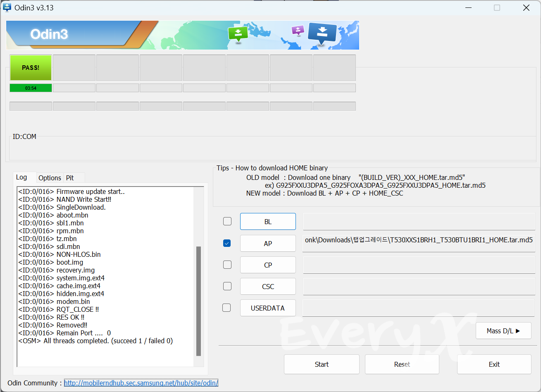Click the green 03:54 progress bar

tap(31, 88)
